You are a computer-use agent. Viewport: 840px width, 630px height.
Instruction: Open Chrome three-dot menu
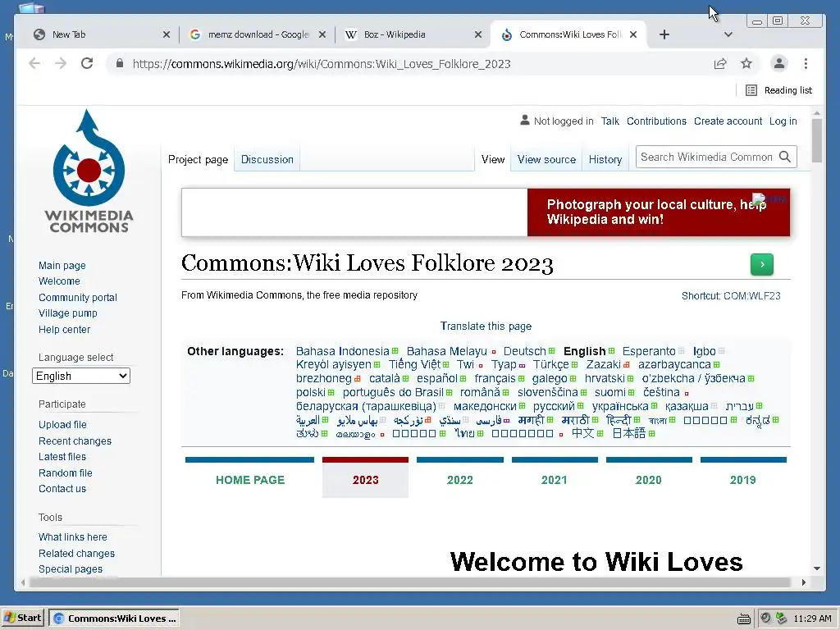coord(806,64)
